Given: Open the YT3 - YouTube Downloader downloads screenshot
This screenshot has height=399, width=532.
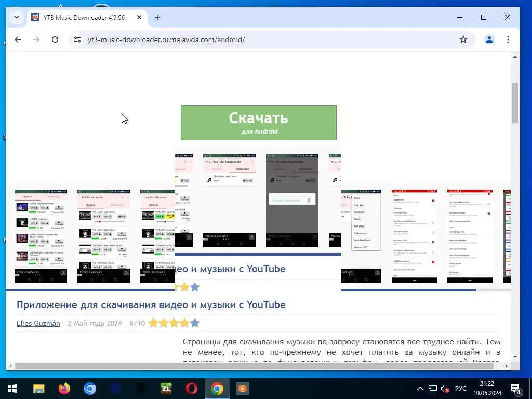Looking at the screenshot, I should click(229, 200).
